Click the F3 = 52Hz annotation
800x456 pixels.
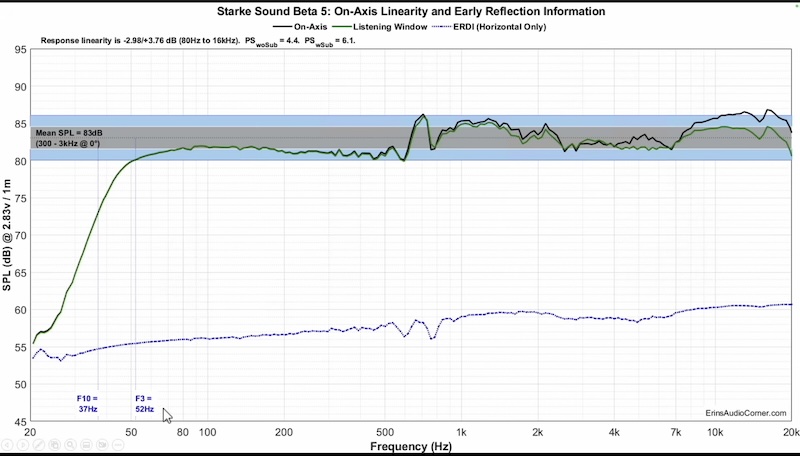click(x=144, y=403)
